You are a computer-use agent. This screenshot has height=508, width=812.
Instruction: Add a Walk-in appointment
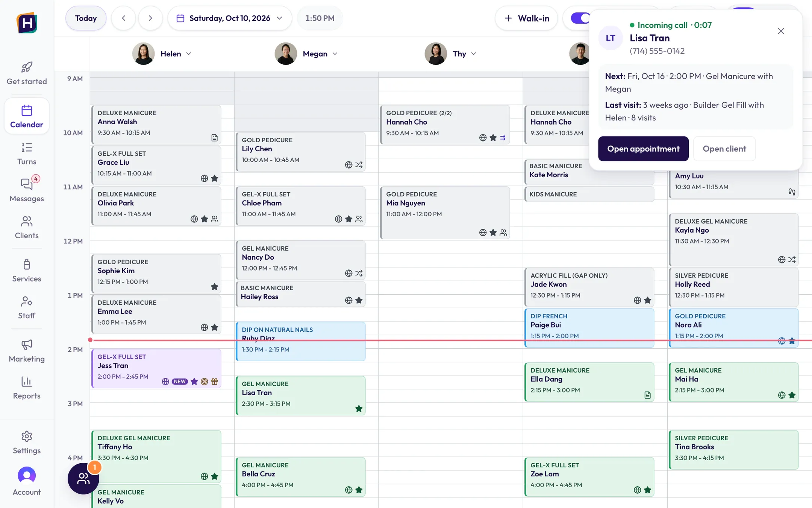526,18
